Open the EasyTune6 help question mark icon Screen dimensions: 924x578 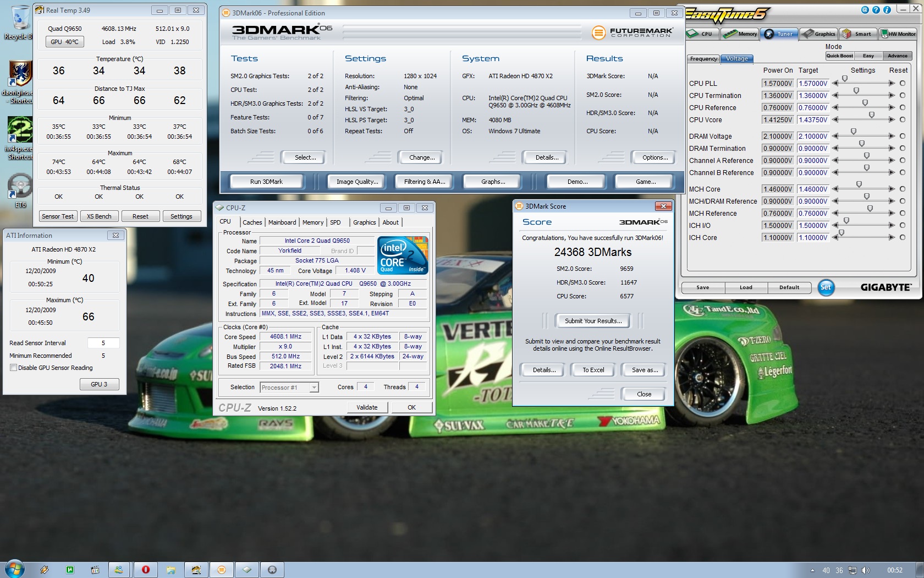(876, 9)
